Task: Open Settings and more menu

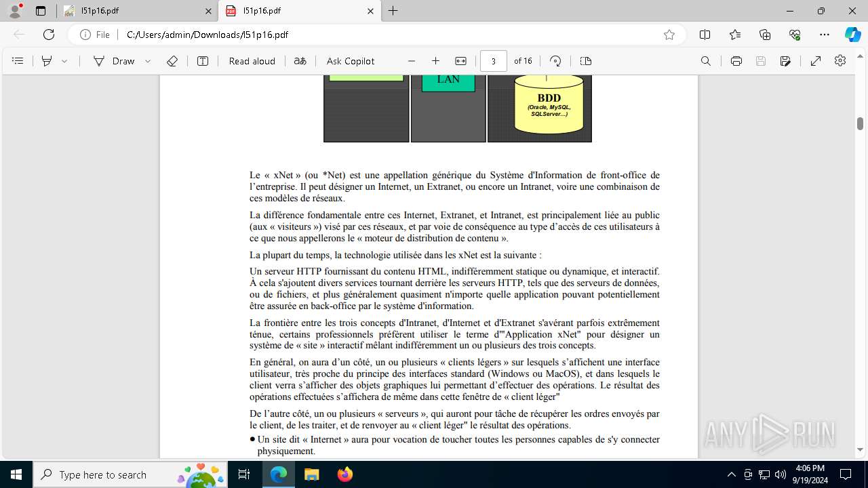Action: point(825,35)
